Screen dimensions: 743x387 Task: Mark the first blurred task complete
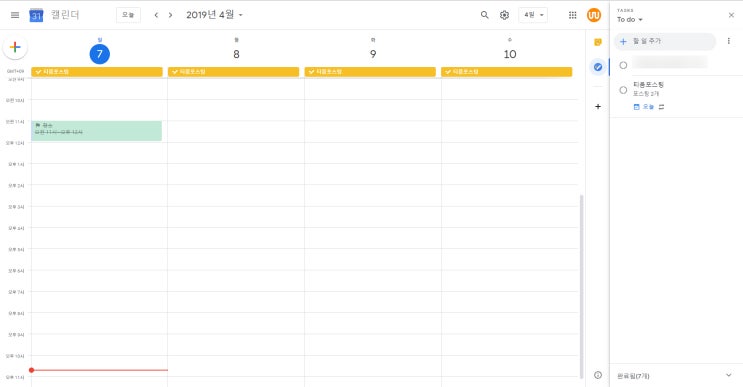click(x=623, y=65)
